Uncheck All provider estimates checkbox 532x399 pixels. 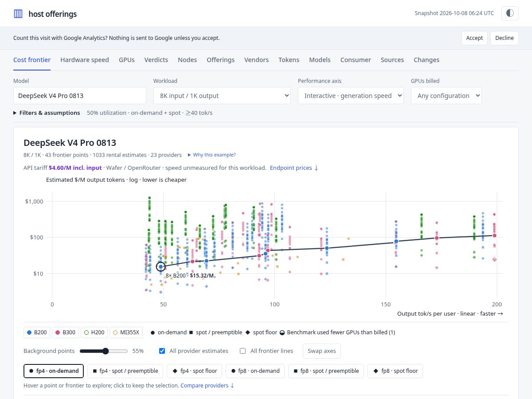tap(162, 351)
